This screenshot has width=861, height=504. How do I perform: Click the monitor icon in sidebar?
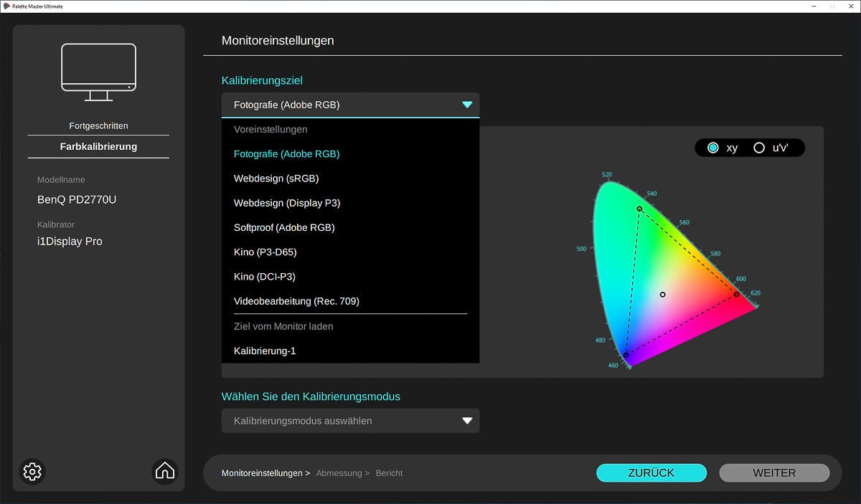98,72
